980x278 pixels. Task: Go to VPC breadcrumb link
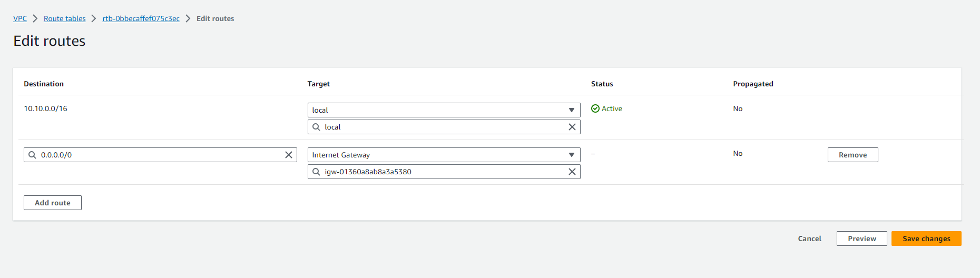20,18
